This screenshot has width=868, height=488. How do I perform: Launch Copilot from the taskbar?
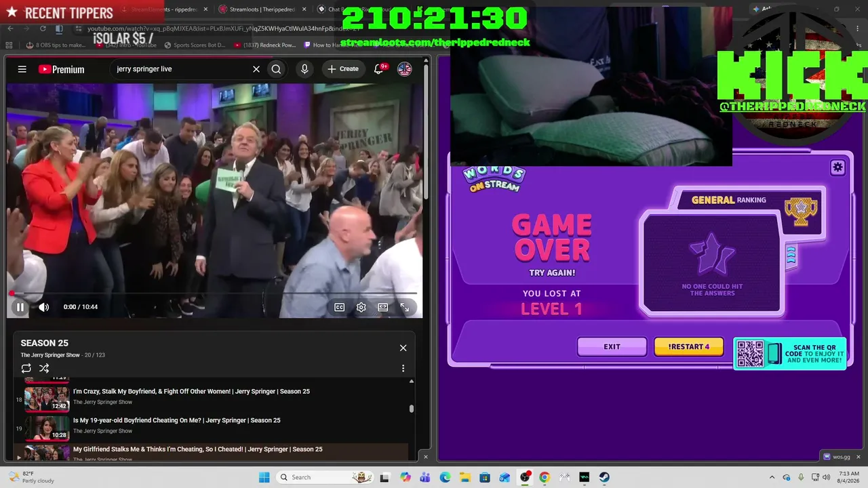[x=406, y=477]
